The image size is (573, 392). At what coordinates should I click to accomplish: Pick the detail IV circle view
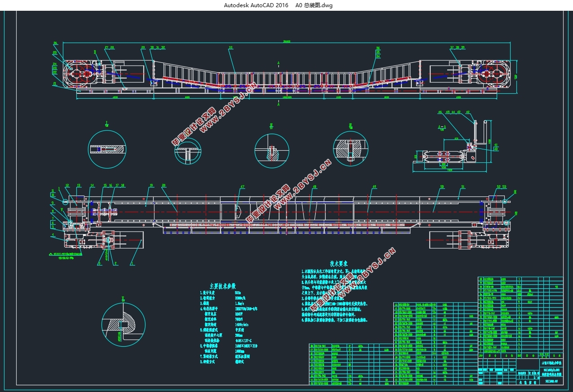tap(351, 149)
